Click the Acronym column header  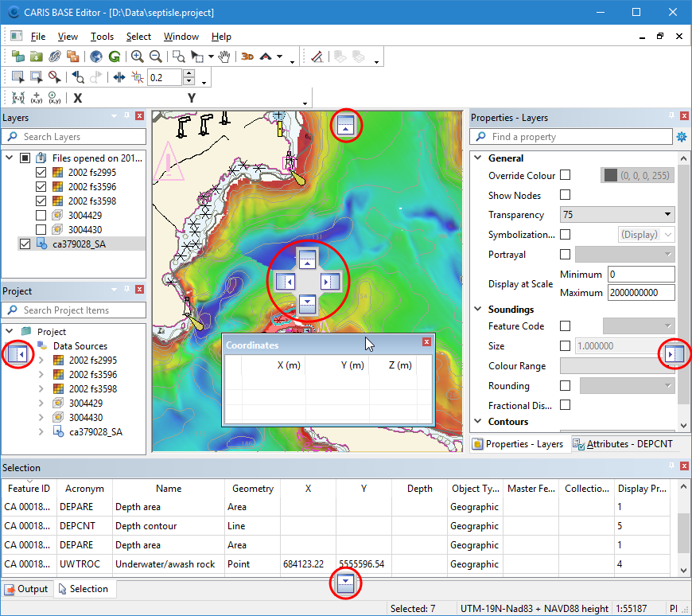click(84, 489)
